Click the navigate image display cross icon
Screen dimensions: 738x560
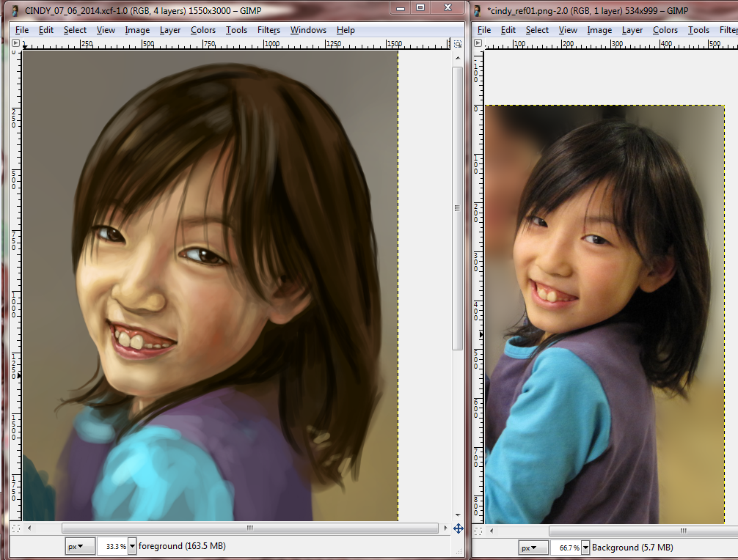pos(458,528)
